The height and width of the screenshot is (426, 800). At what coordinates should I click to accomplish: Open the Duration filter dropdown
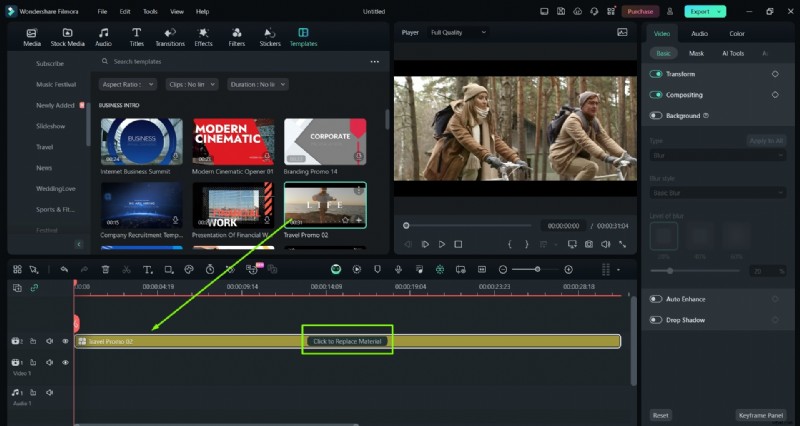tap(258, 85)
